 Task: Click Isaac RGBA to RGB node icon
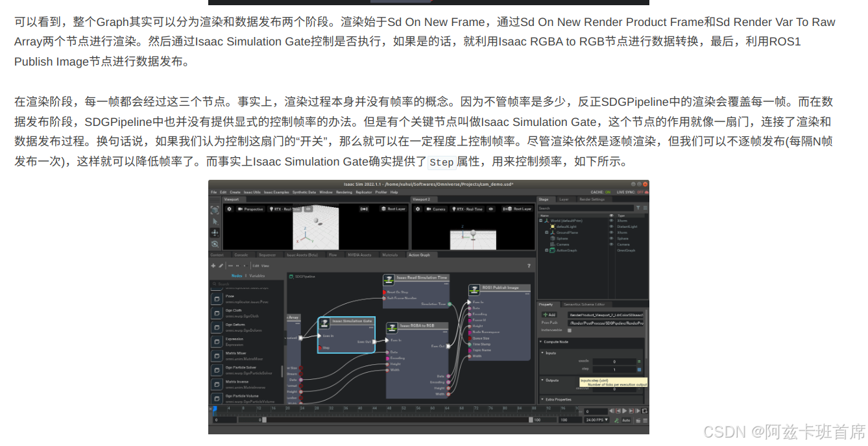click(x=392, y=328)
